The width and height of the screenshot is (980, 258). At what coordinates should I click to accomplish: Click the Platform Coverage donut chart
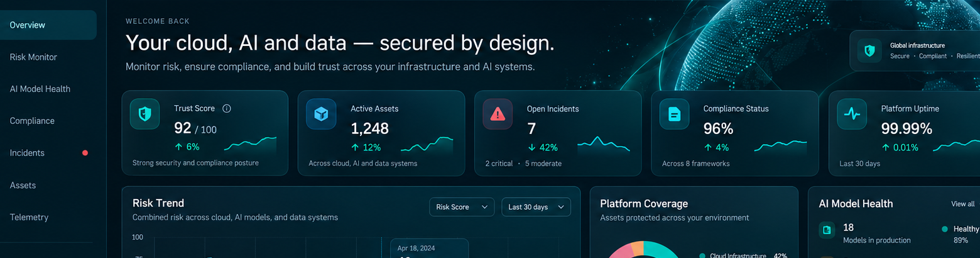[643, 249]
